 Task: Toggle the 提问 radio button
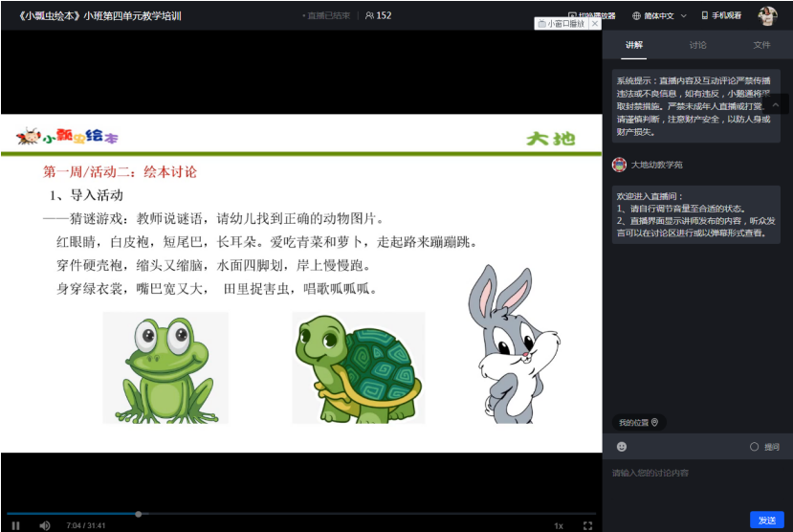[x=754, y=447]
